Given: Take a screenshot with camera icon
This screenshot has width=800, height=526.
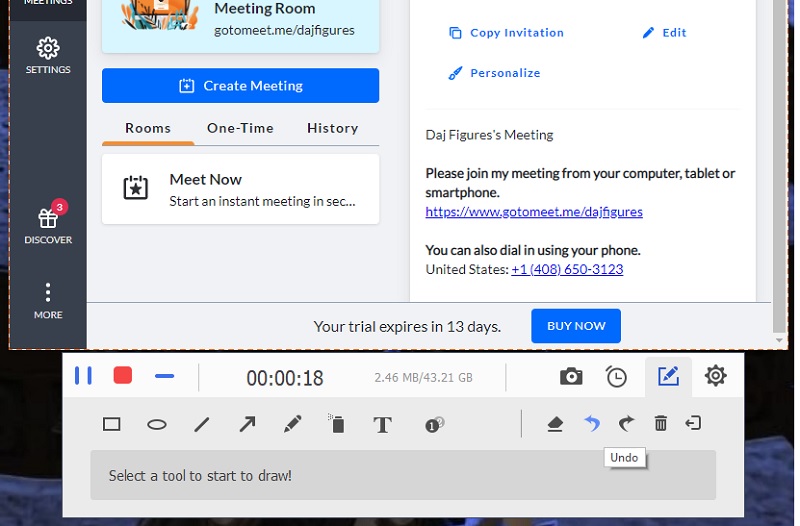Looking at the screenshot, I should pyautogui.click(x=571, y=377).
